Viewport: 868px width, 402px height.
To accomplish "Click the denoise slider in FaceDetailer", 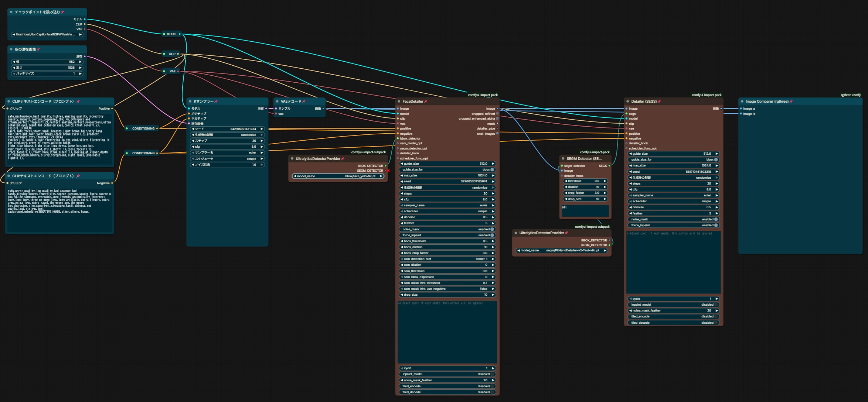I will click(x=447, y=217).
